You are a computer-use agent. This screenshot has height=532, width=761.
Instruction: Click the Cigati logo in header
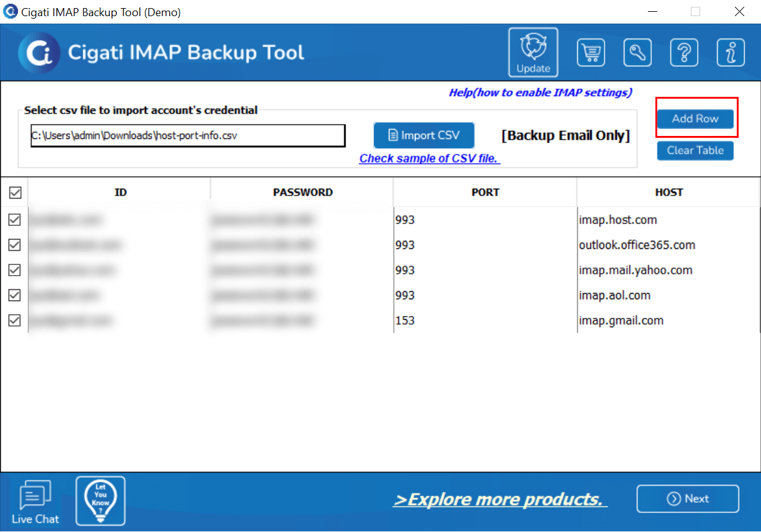tap(39, 53)
